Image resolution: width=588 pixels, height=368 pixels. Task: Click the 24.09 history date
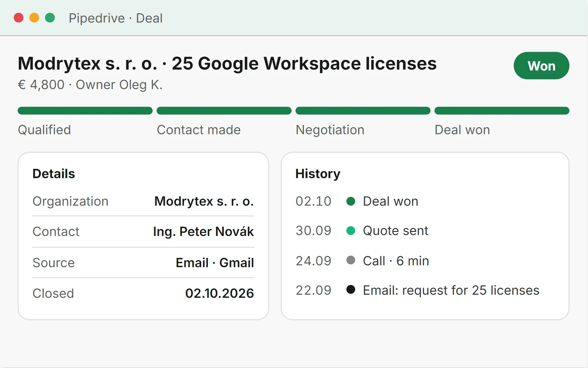(x=313, y=261)
